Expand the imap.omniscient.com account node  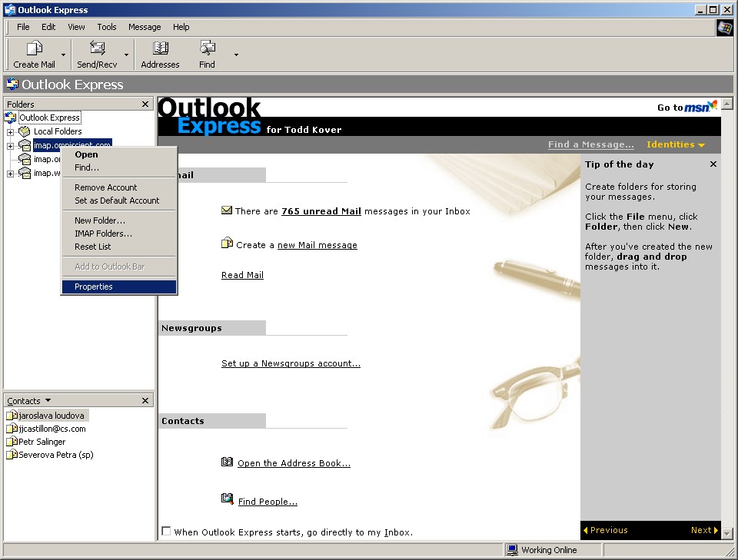10,146
